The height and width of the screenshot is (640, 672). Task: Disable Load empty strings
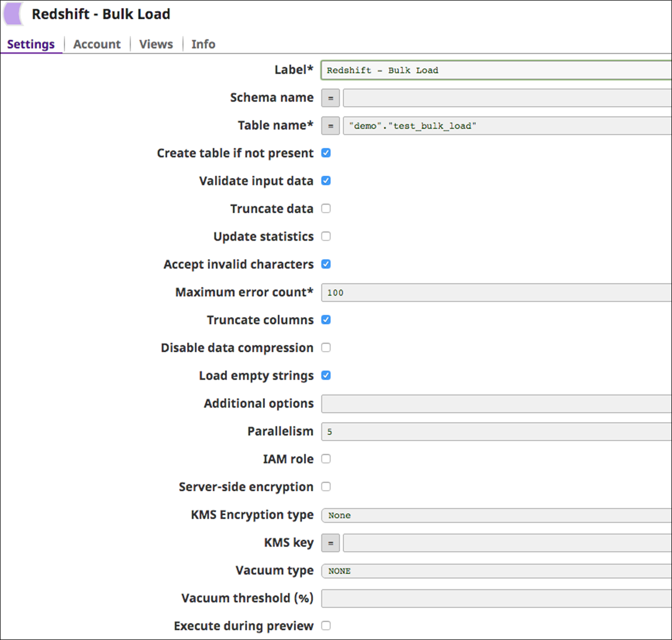coord(326,375)
